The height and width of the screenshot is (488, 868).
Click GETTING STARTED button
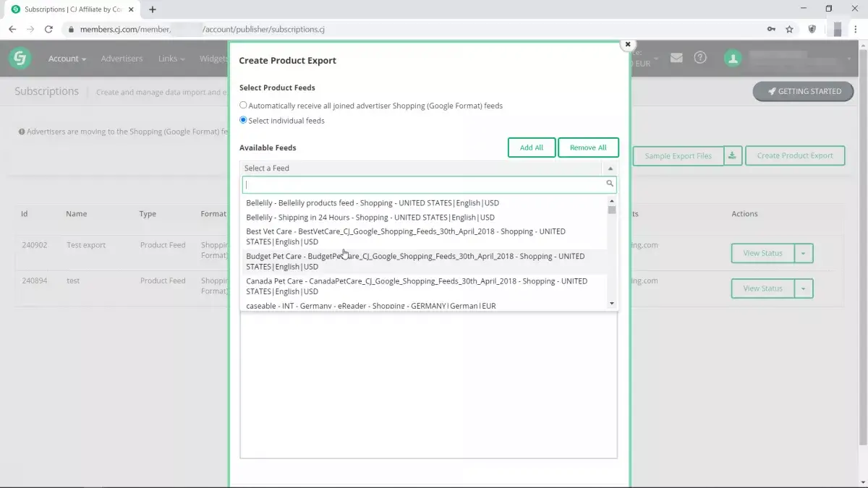[x=803, y=92]
